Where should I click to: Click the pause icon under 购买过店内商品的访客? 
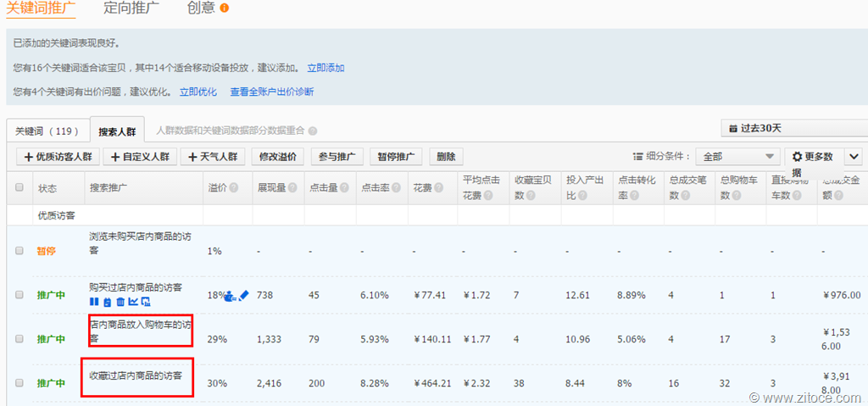coord(94,302)
